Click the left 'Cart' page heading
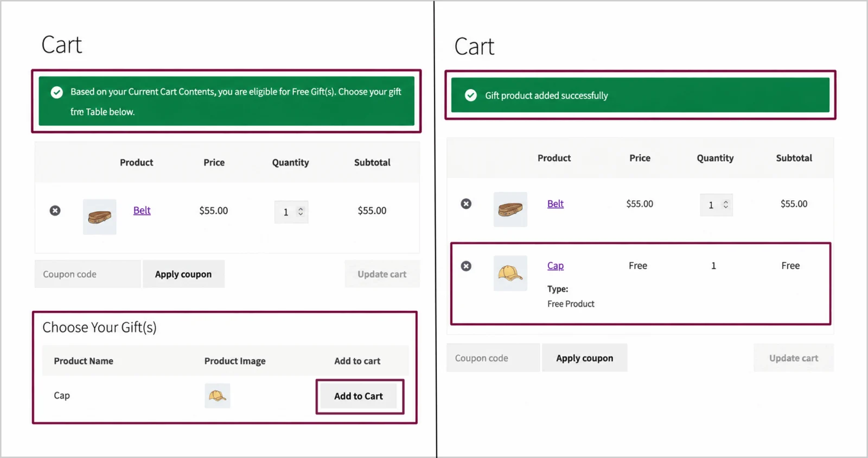Viewport: 868px width, 458px height. 62,44
